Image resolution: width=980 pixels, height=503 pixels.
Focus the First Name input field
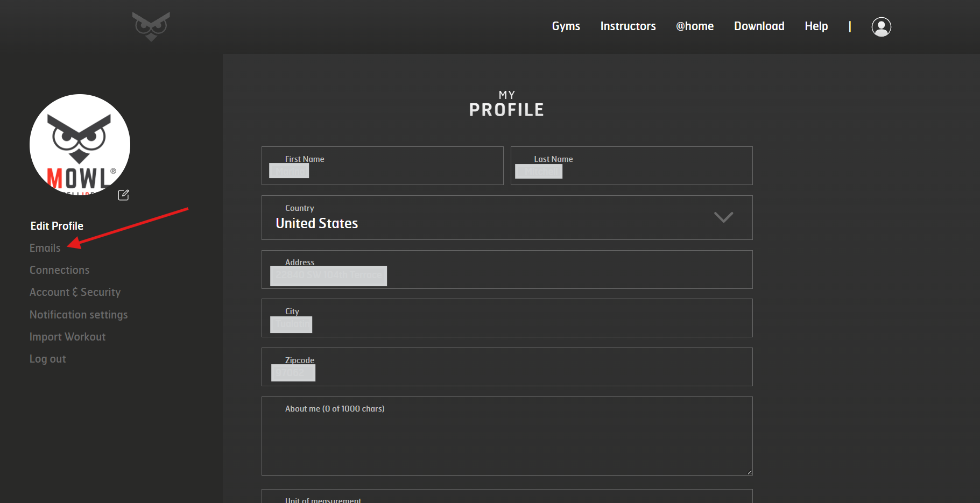[383, 166]
